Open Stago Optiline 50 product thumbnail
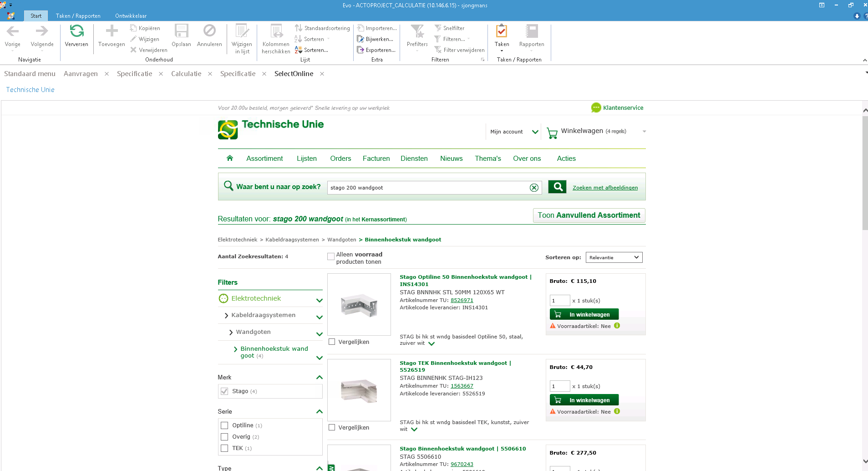The height and width of the screenshot is (471, 868). coord(359,304)
